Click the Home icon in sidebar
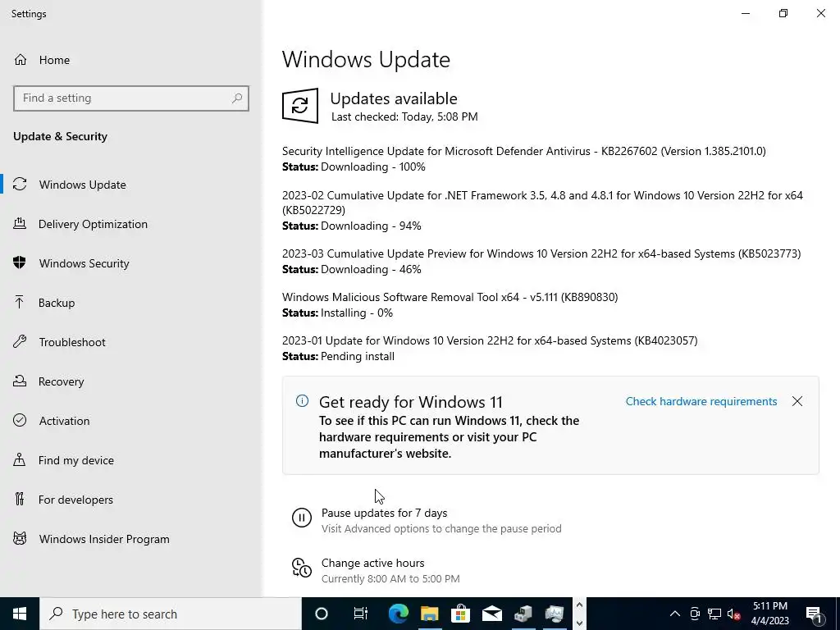 (x=21, y=59)
